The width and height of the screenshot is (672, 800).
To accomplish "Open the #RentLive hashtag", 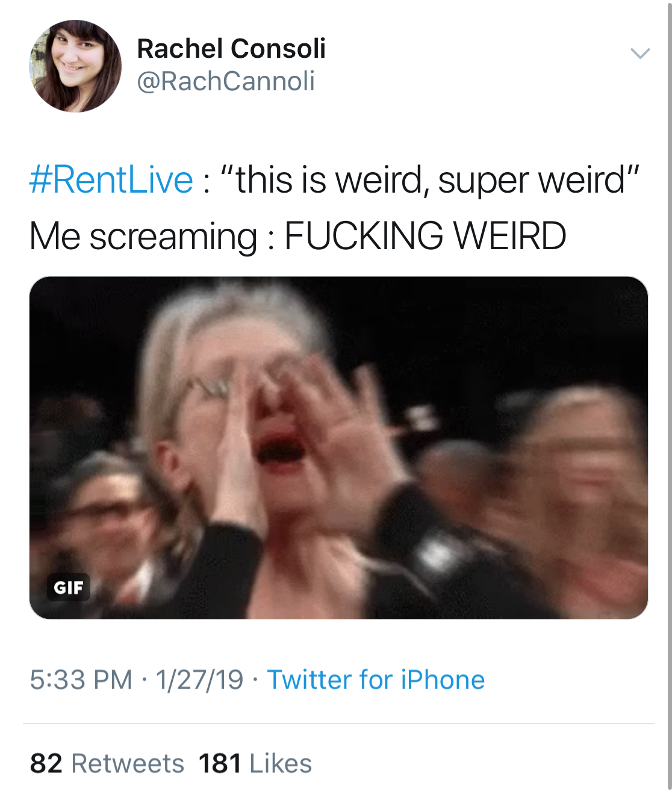I will point(111,180).
